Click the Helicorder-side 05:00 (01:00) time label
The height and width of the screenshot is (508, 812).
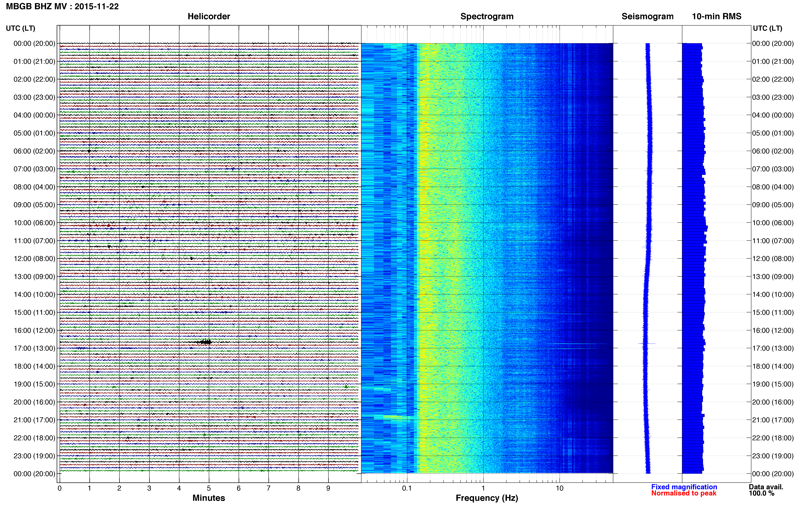[x=34, y=133]
